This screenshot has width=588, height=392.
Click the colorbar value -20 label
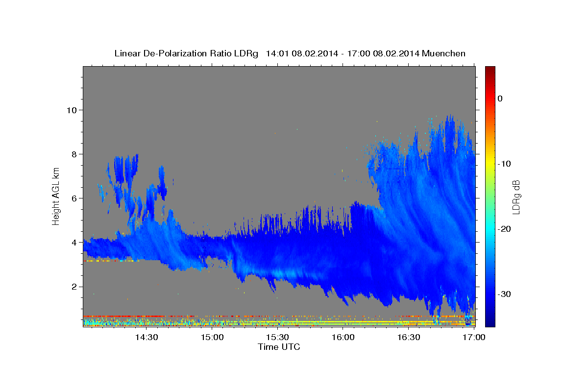coord(504,229)
